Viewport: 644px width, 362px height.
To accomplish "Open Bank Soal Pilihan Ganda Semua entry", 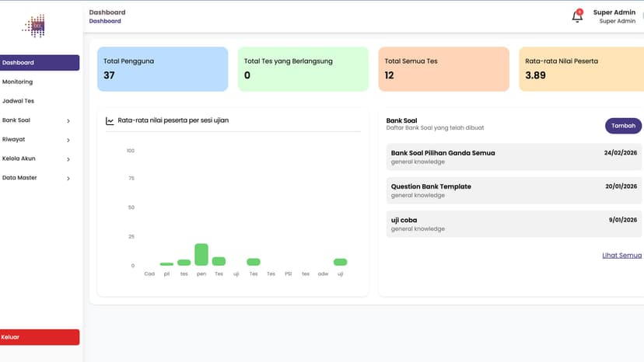I will 514,157.
